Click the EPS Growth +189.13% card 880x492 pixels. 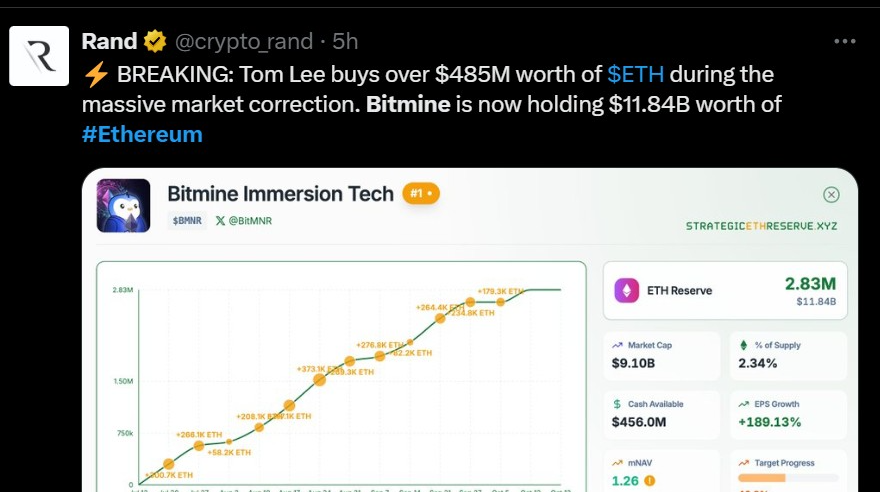[x=787, y=413]
